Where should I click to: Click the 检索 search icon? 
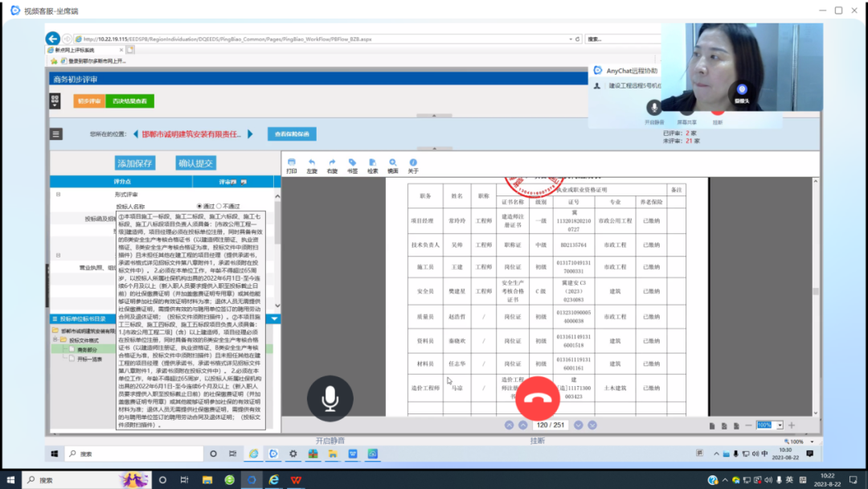click(373, 162)
